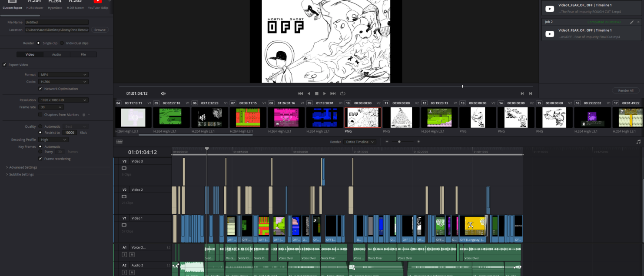Image resolution: width=644 pixels, height=276 pixels.
Task: Select the Job 2 Final Cut render job
Action: [x=591, y=33]
